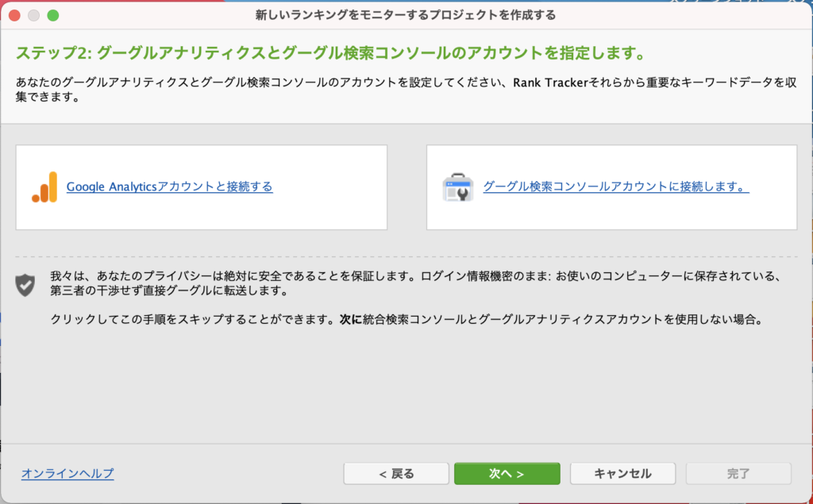Close the dialog with the red window button
This screenshot has height=504, width=813.
[14, 15]
